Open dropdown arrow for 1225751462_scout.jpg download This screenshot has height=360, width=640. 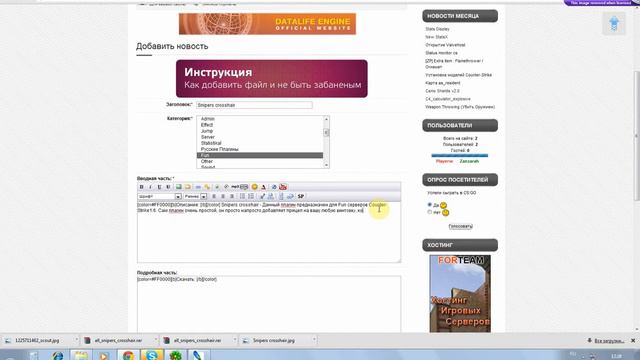[x=76, y=340]
